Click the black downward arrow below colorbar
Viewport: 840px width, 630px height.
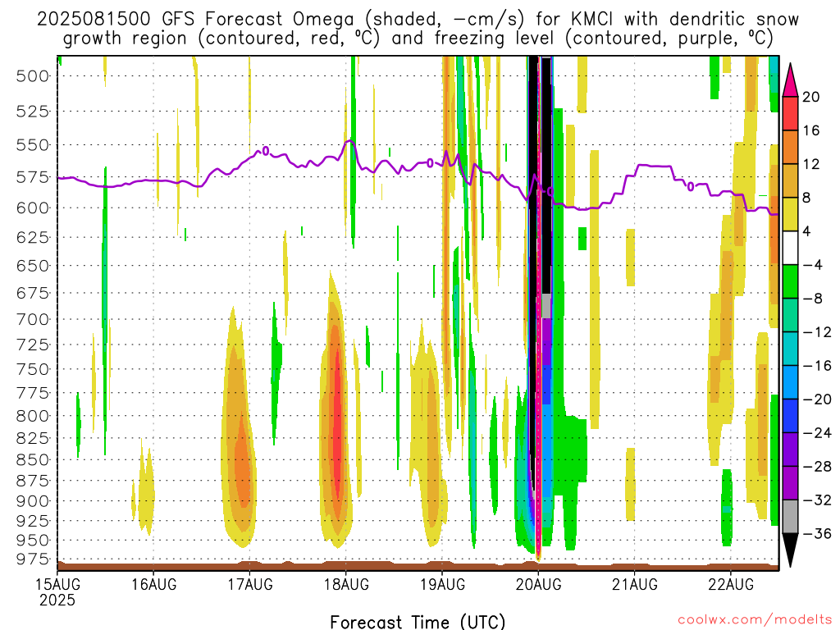click(x=790, y=550)
